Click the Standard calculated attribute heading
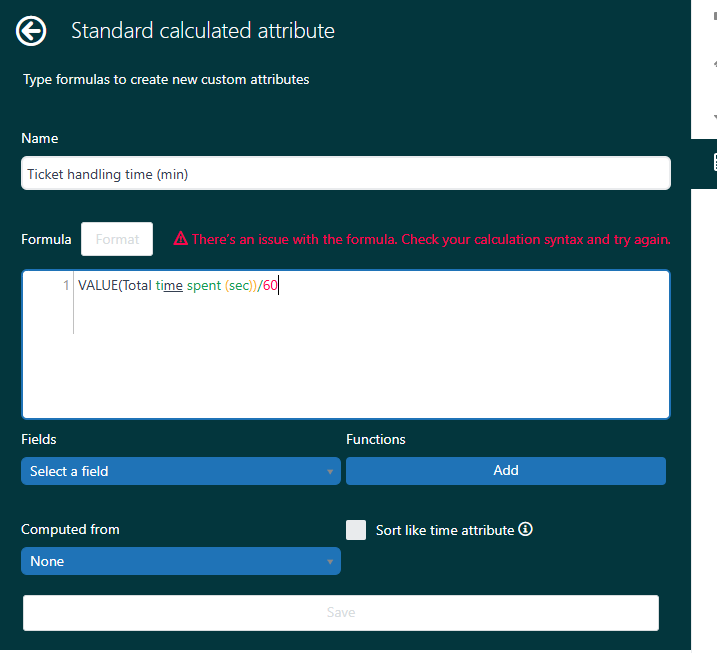The image size is (717, 653). click(202, 31)
